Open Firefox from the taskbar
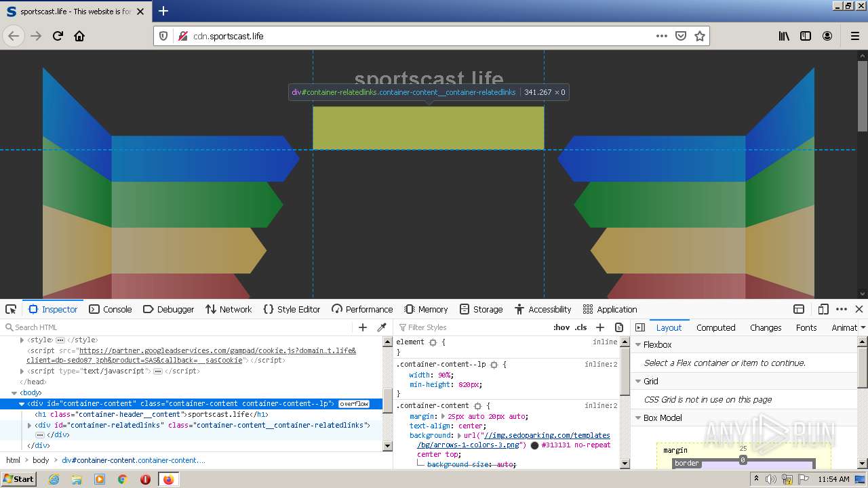 point(168,479)
